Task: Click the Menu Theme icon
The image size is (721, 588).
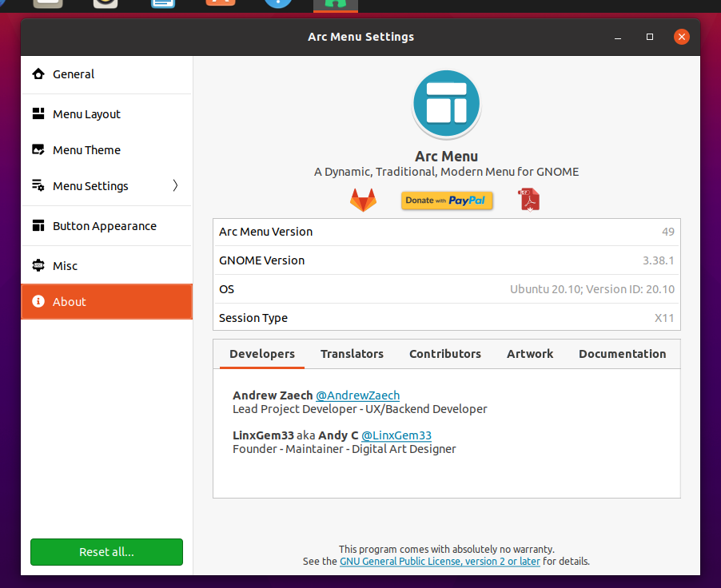Action: coord(38,149)
